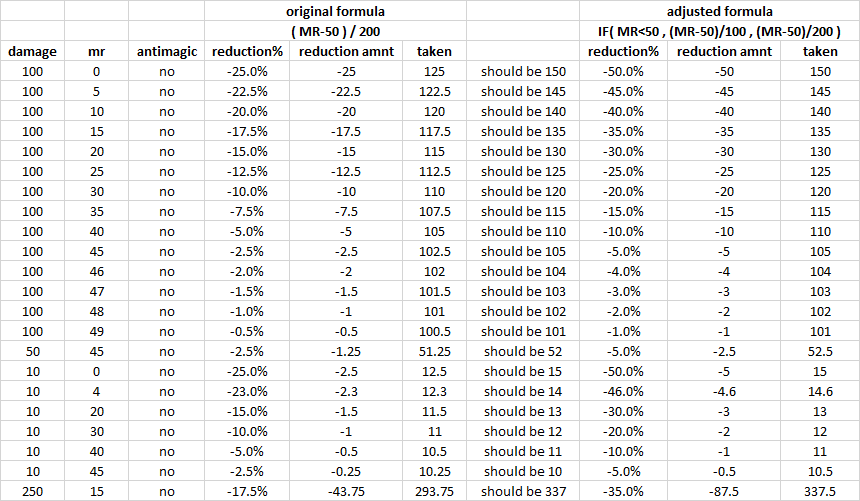Select the "should be 52" cell
Image resolution: width=860 pixels, height=501 pixels.
[x=523, y=351]
